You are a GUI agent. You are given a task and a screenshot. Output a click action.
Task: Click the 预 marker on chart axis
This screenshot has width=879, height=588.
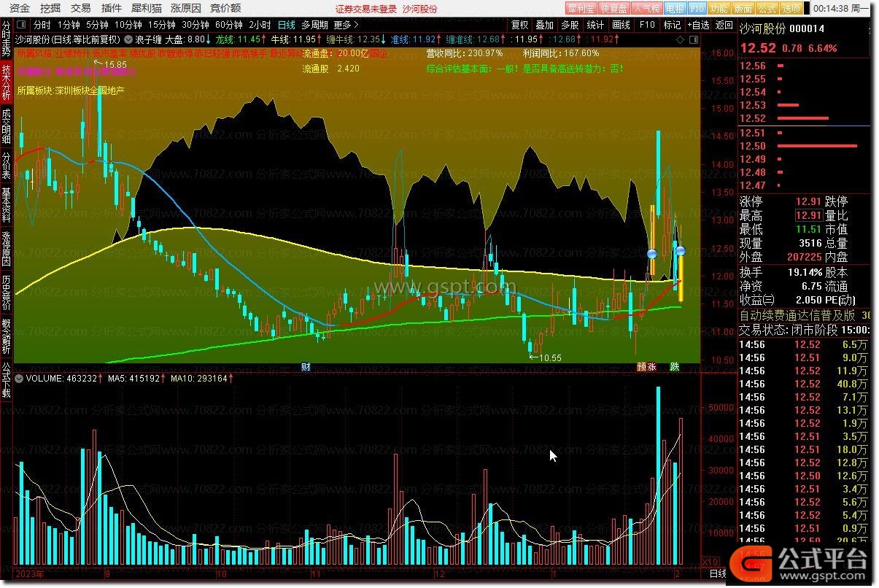coord(642,367)
